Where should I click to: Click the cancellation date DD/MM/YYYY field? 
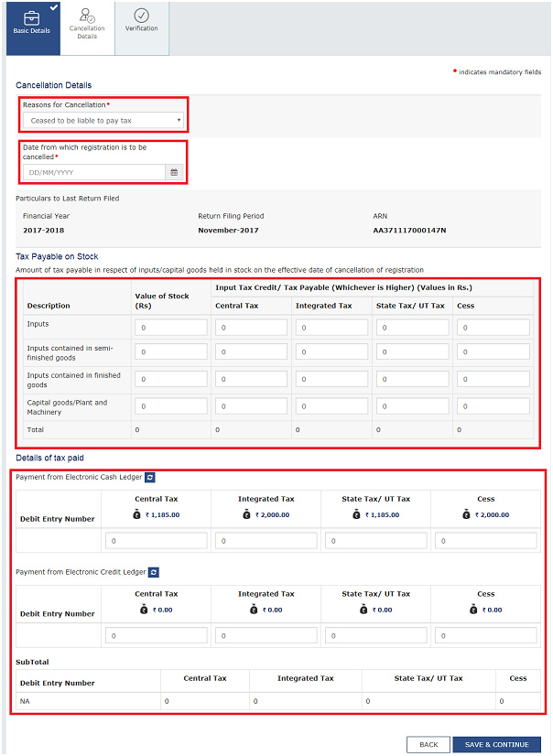point(94,172)
